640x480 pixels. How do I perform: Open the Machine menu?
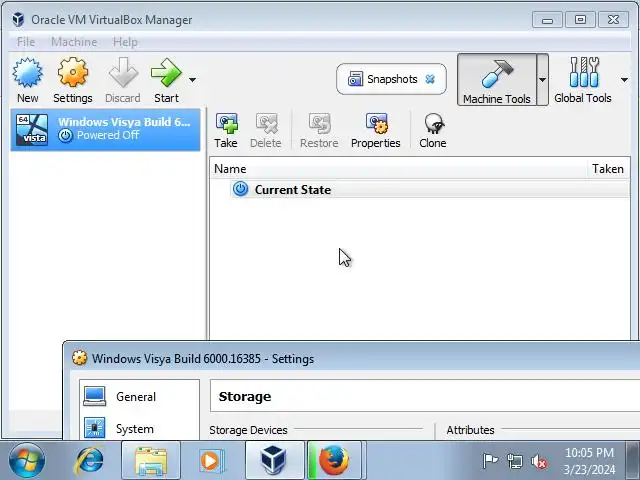[74, 42]
